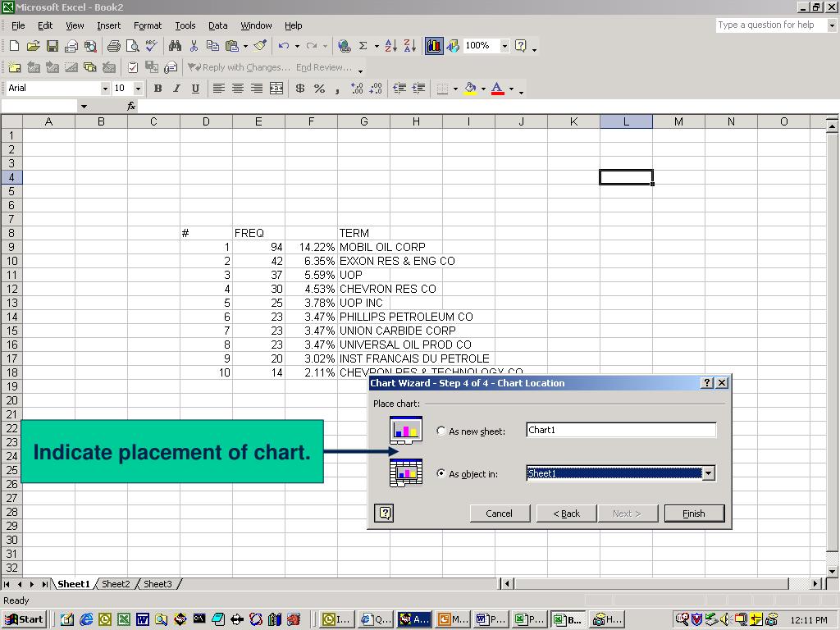This screenshot has height=630, width=840.
Task: Click in the 'Chart1' new sheet name field
Action: point(621,430)
